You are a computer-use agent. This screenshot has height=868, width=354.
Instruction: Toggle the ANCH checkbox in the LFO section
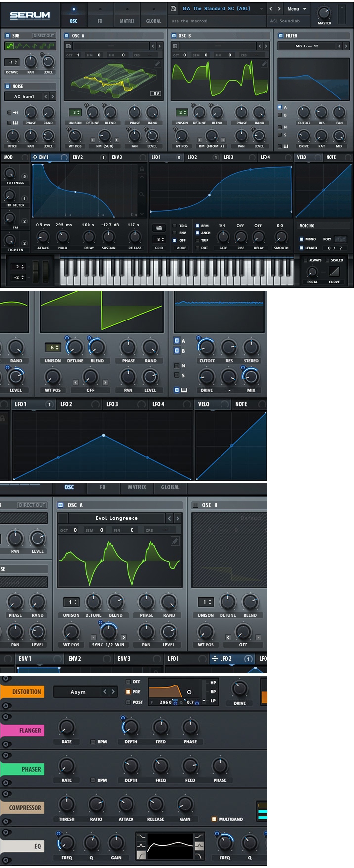(x=197, y=233)
